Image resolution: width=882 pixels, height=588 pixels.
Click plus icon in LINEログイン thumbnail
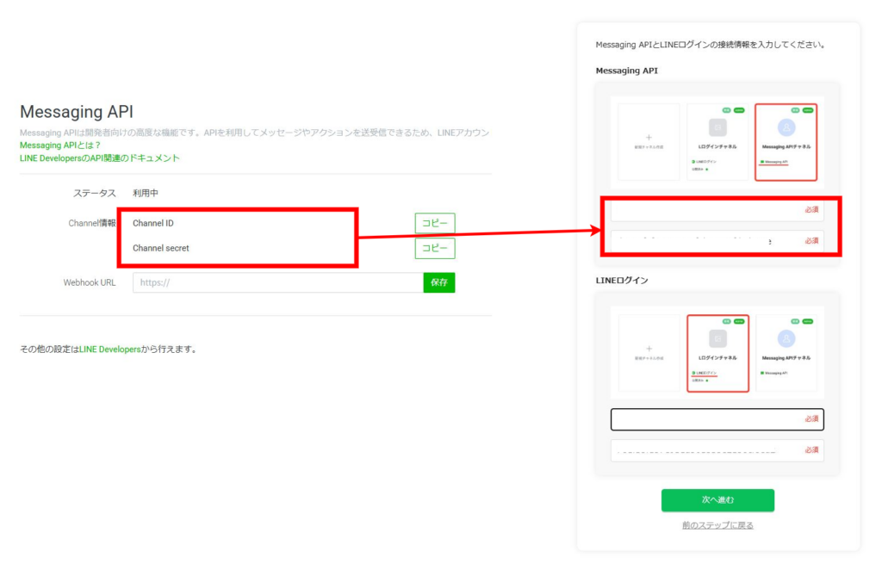[x=649, y=349]
